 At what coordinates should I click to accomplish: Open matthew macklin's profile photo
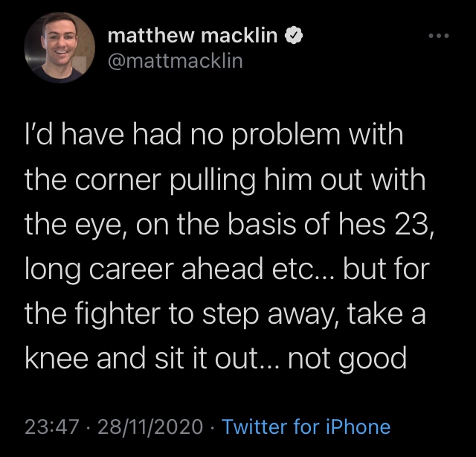point(59,48)
